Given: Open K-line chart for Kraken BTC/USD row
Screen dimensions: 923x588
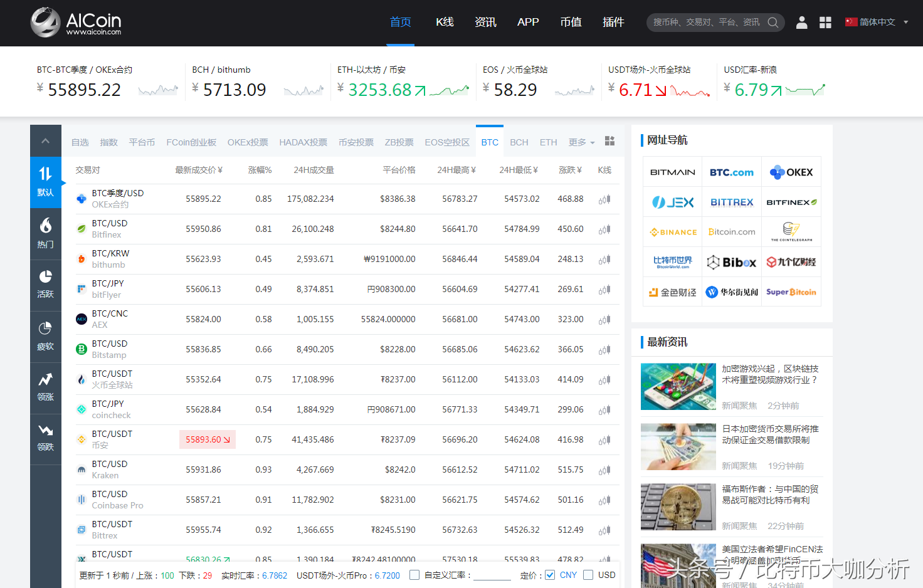Looking at the screenshot, I should pyautogui.click(x=604, y=470).
